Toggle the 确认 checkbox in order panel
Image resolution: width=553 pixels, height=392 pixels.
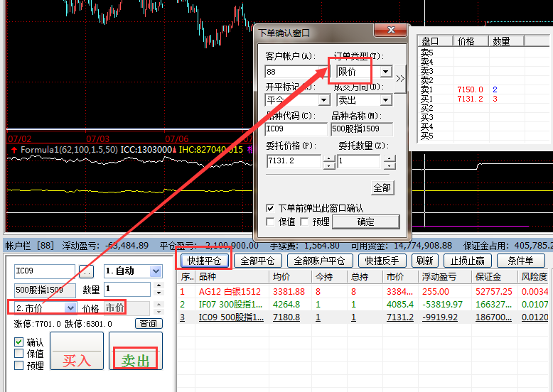click(19, 342)
